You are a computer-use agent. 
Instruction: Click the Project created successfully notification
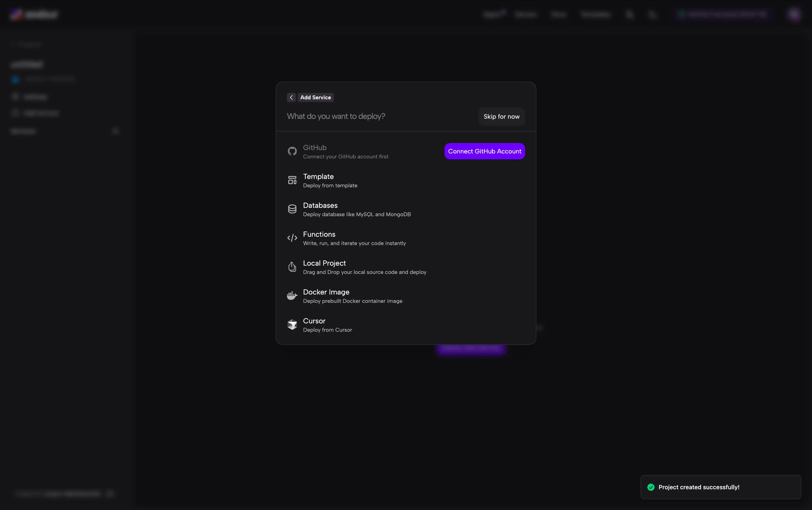point(720,487)
